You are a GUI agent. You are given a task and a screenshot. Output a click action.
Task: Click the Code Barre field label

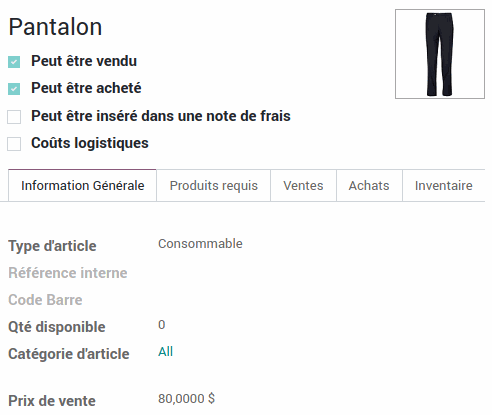(x=45, y=300)
